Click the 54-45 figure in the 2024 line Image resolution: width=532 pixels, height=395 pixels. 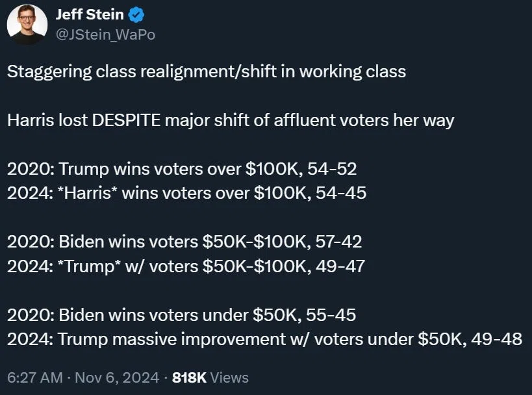(x=341, y=193)
